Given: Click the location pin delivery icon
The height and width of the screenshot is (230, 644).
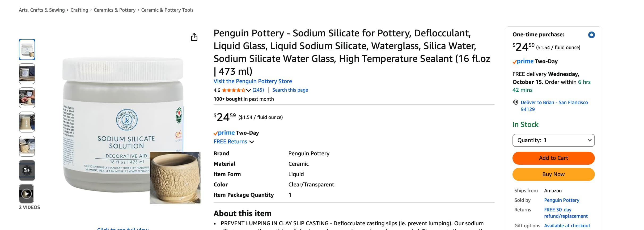Looking at the screenshot, I should 515,103.
